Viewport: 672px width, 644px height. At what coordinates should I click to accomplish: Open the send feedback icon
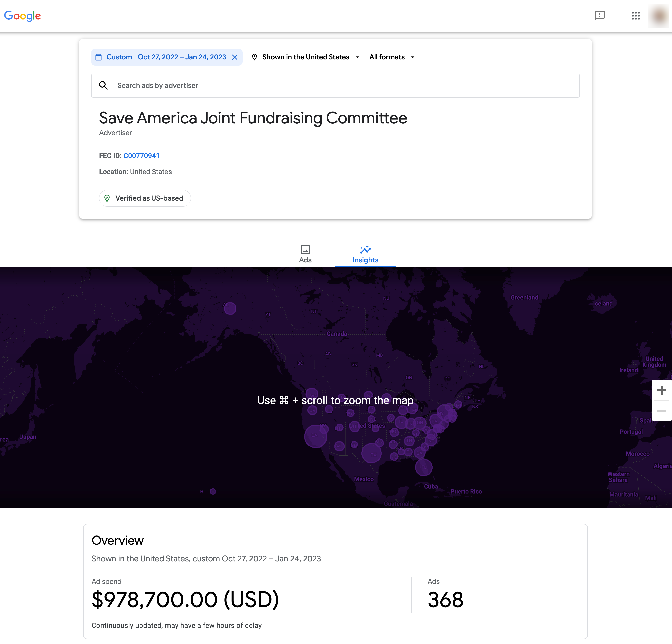(600, 16)
